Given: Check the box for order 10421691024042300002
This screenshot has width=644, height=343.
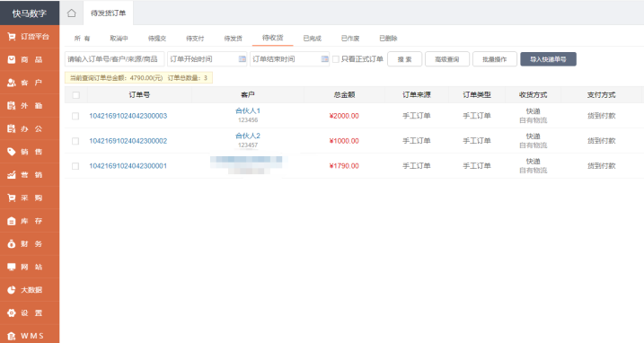Looking at the screenshot, I should 75,141.
